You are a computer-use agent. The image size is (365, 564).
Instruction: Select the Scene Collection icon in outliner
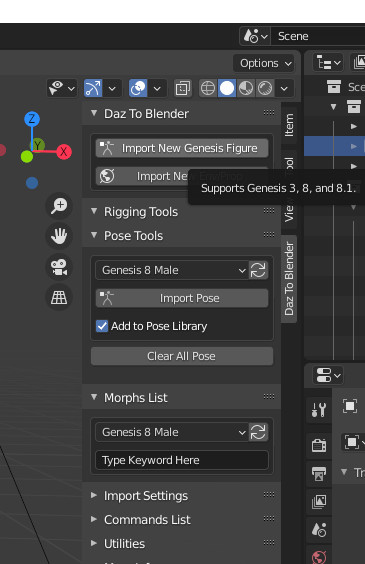[x=334, y=87]
